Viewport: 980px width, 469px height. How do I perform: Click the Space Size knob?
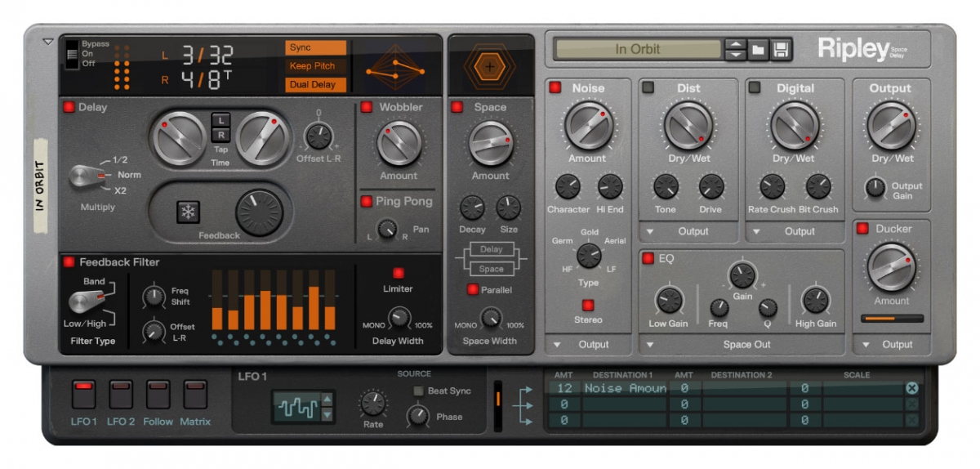pyautogui.click(x=508, y=208)
